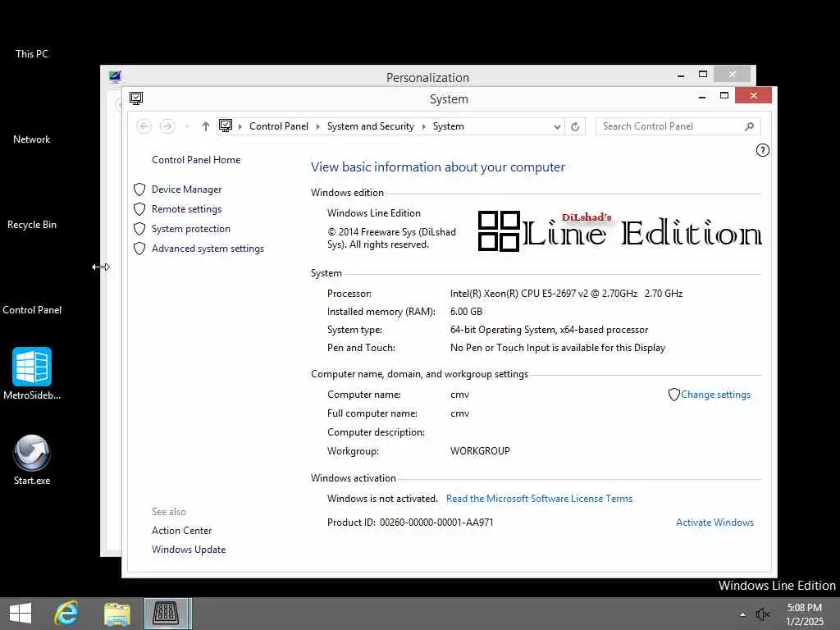Open System protection link
This screenshot has width=840, height=630.
[x=190, y=229]
